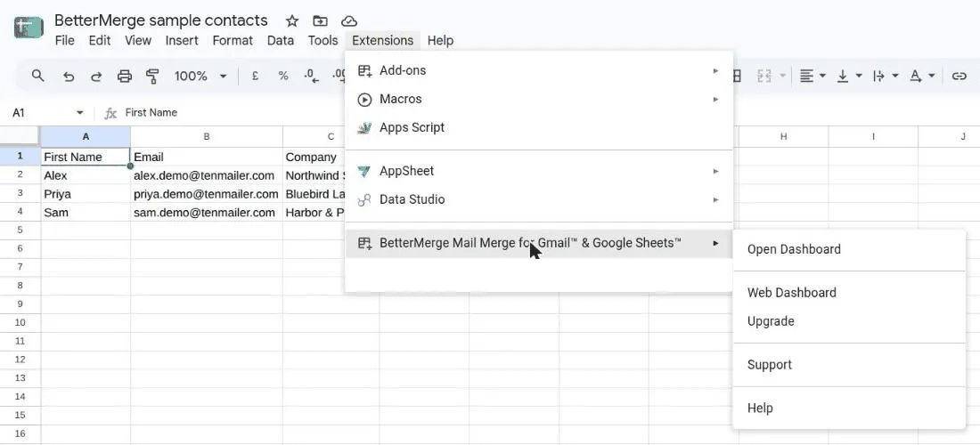980x445 pixels.
Task: Choose Support in BetterMerge submenu
Action: pyautogui.click(x=849, y=365)
